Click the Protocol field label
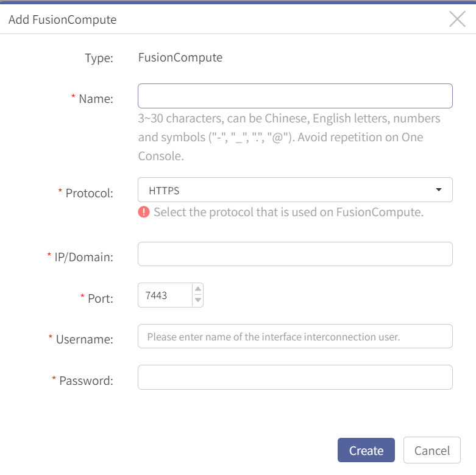This screenshot has height=475, width=476. 89,193
